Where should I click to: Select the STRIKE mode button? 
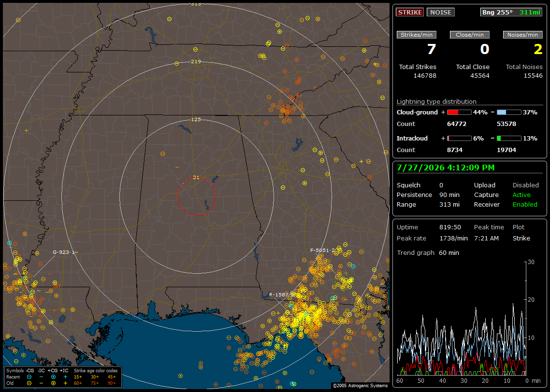pyautogui.click(x=410, y=12)
